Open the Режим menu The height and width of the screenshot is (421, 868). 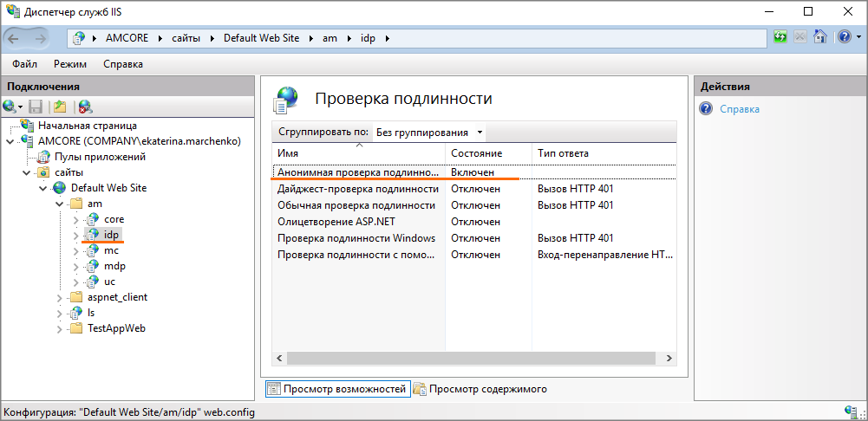[x=69, y=64]
